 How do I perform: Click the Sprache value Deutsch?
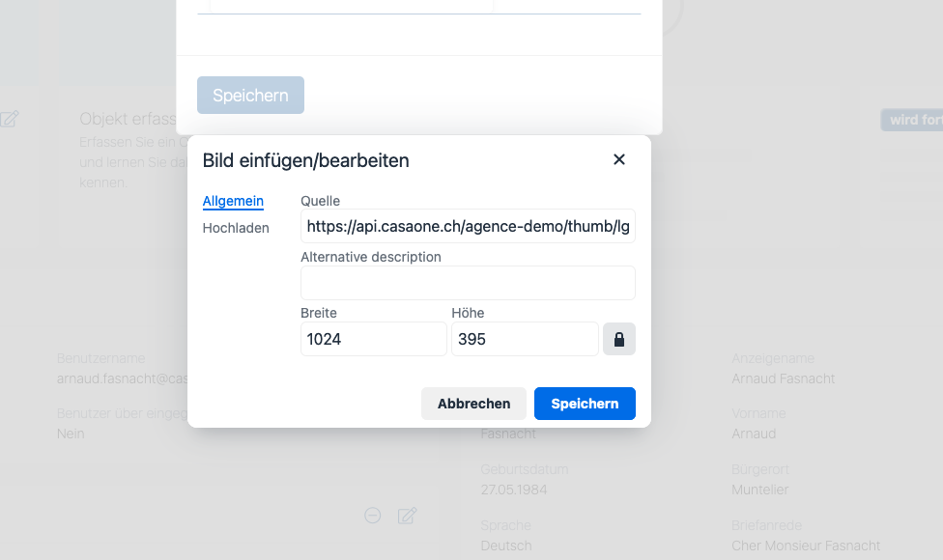pyautogui.click(x=505, y=546)
